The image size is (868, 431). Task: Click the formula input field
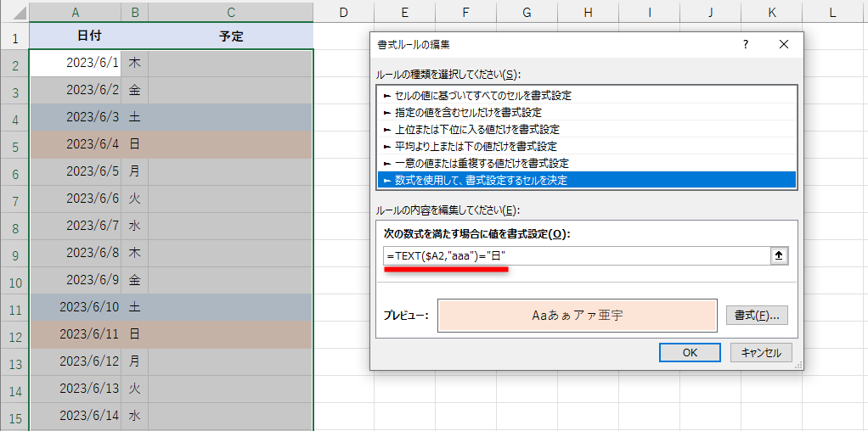click(x=577, y=255)
